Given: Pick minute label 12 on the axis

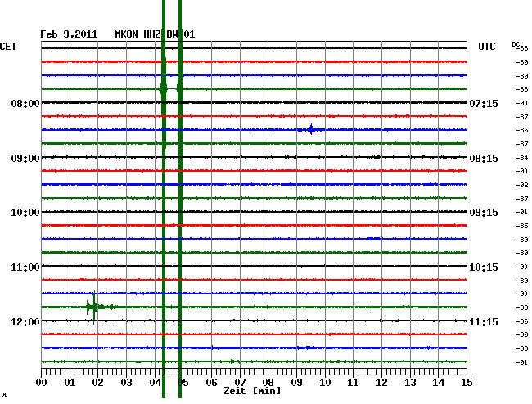Looking at the screenshot, I should (x=381, y=383).
